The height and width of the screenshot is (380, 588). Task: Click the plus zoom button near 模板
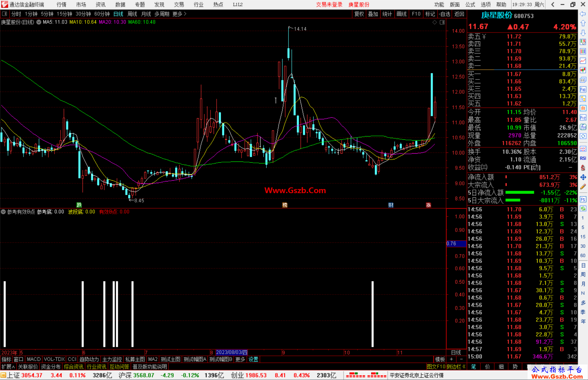[451, 359]
